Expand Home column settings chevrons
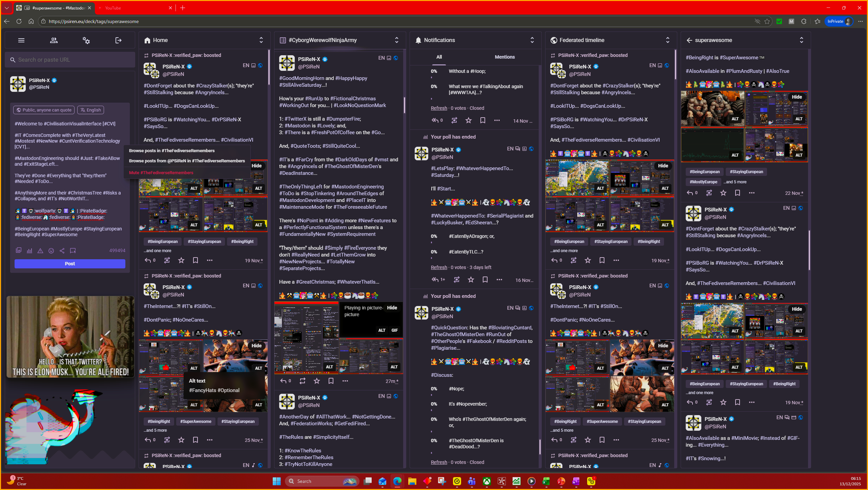The width and height of the screenshot is (868, 490). 261,40
